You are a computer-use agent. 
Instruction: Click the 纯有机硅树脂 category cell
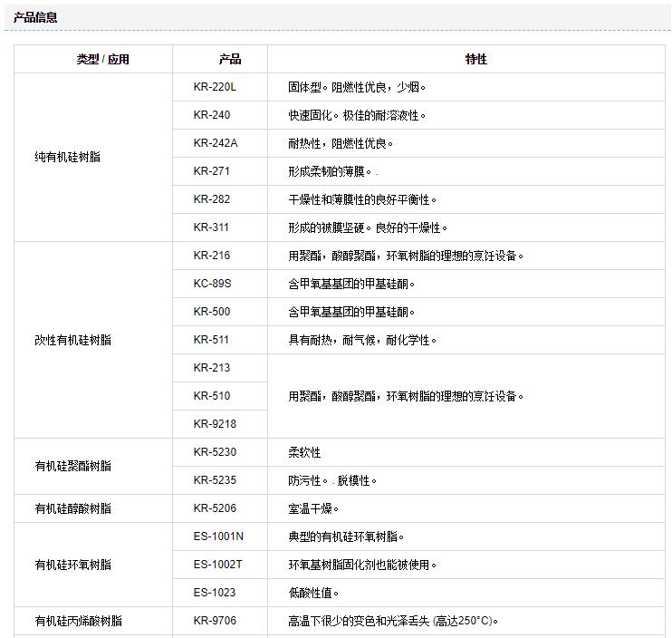pos(67,158)
